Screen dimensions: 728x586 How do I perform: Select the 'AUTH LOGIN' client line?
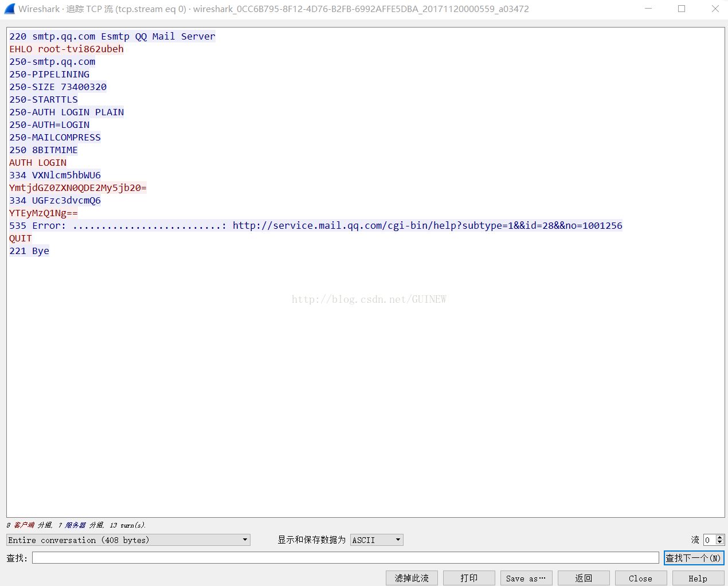click(x=38, y=162)
